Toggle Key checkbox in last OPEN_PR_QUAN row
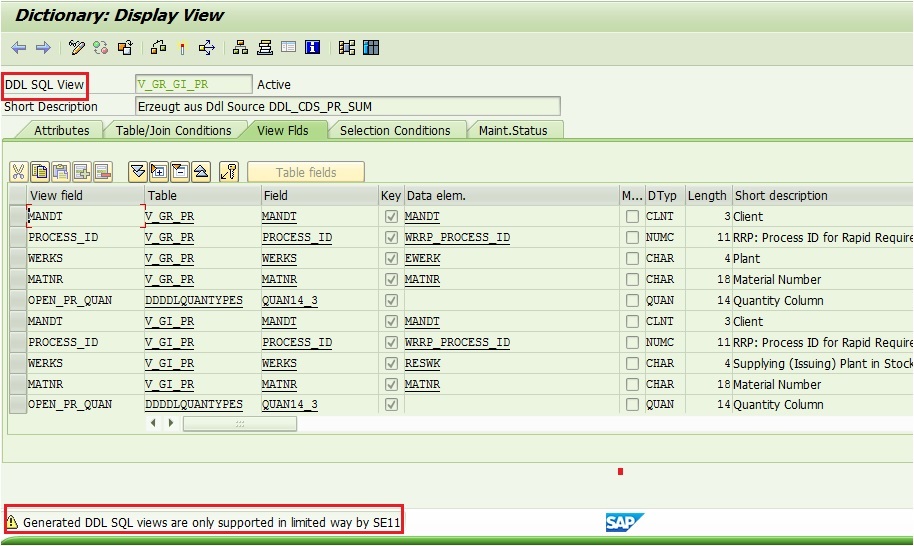The width and height of the screenshot is (914, 546). pos(391,404)
